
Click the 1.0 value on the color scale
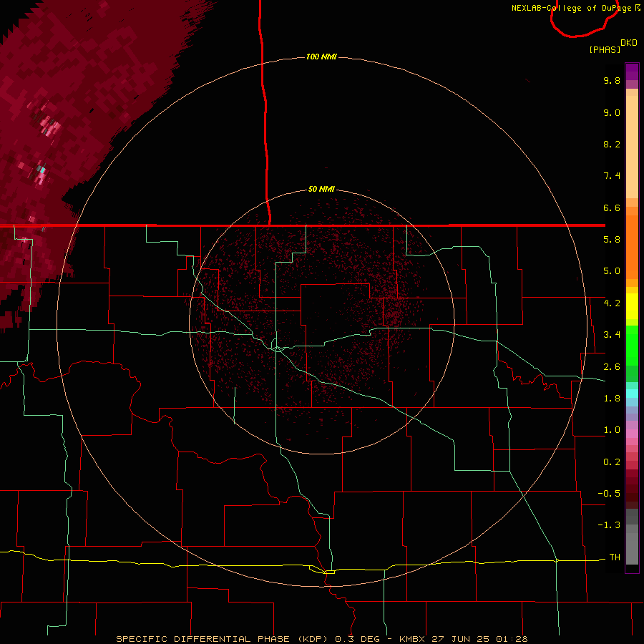[612, 430]
